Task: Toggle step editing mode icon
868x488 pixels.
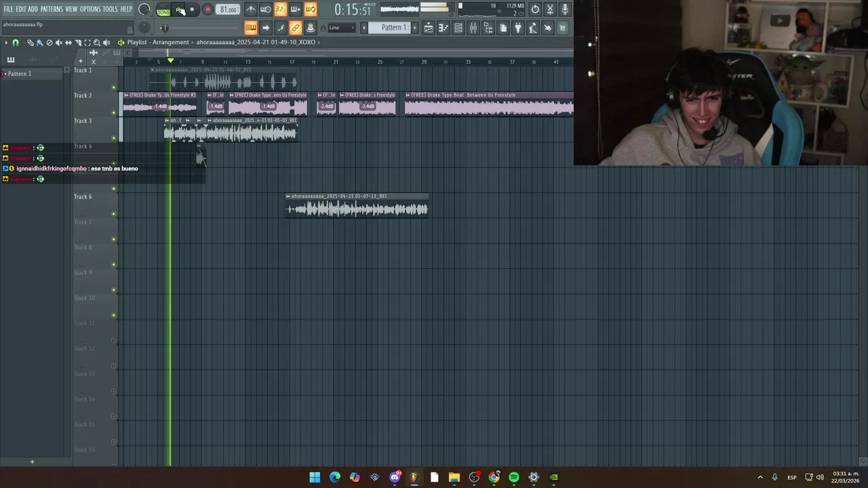Action: pyautogui.click(x=281, y=28)
